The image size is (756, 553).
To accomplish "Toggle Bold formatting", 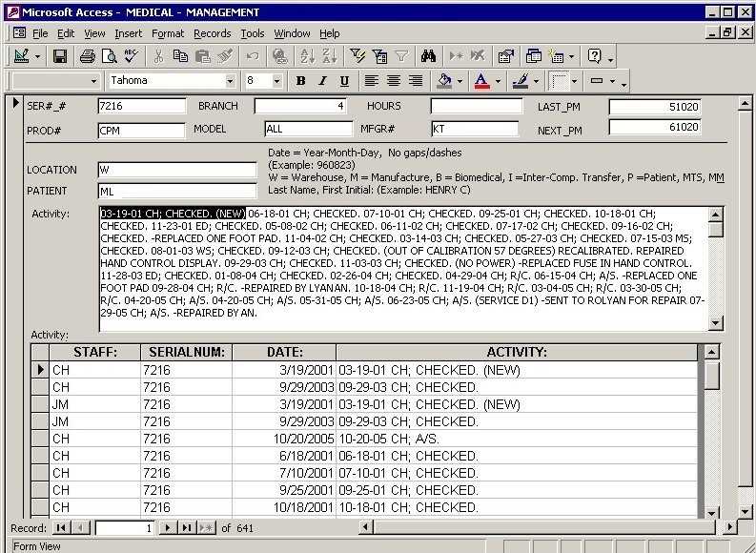I will click(300, 81).
